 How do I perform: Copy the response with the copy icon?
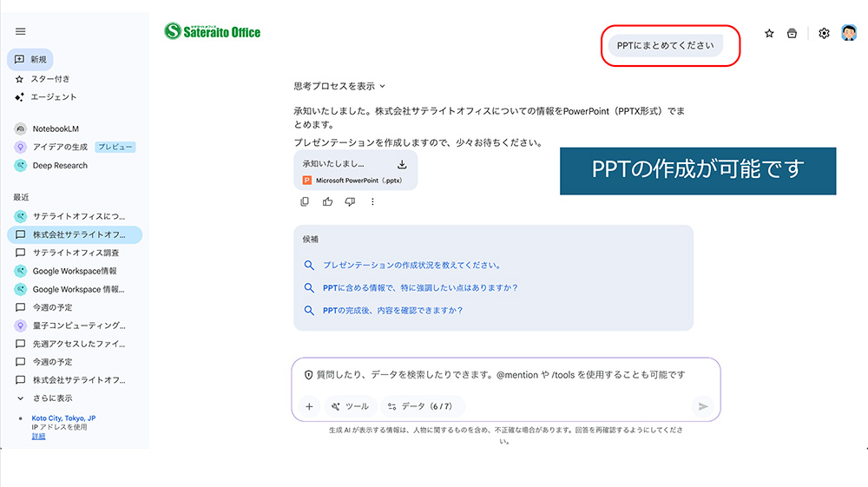305,202
